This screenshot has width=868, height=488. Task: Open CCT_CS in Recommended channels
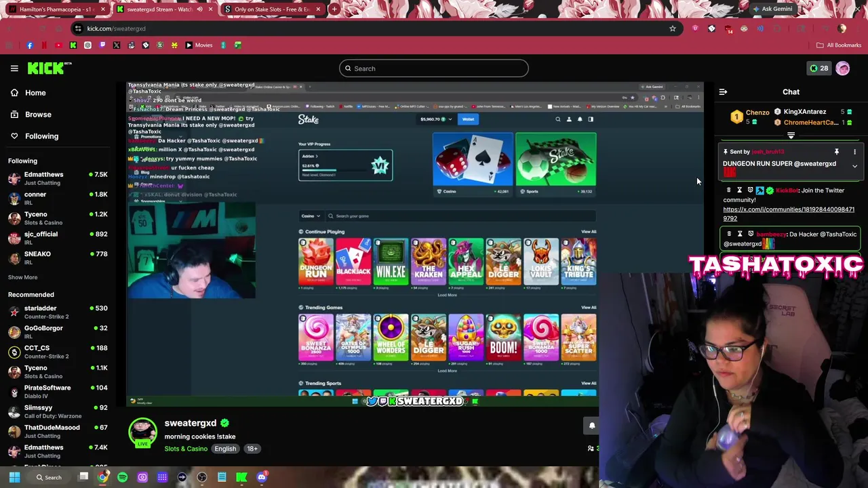click(x=58, y=352)
